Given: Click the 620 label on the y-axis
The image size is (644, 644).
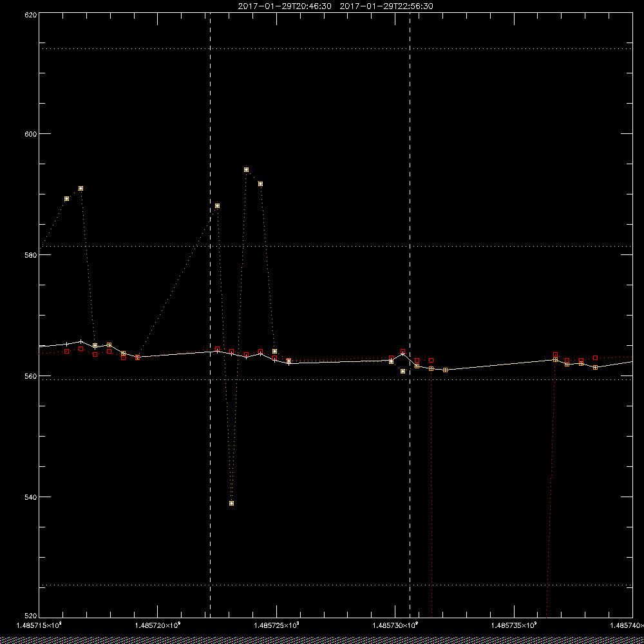Looking at the screenshot, I should click(31, 14).
